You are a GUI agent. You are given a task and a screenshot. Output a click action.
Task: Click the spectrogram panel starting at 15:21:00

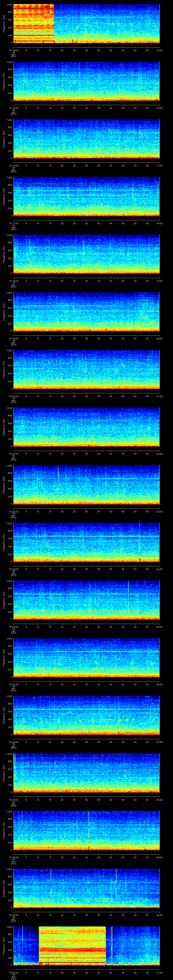pyautogui.click(x=87, y=427)
